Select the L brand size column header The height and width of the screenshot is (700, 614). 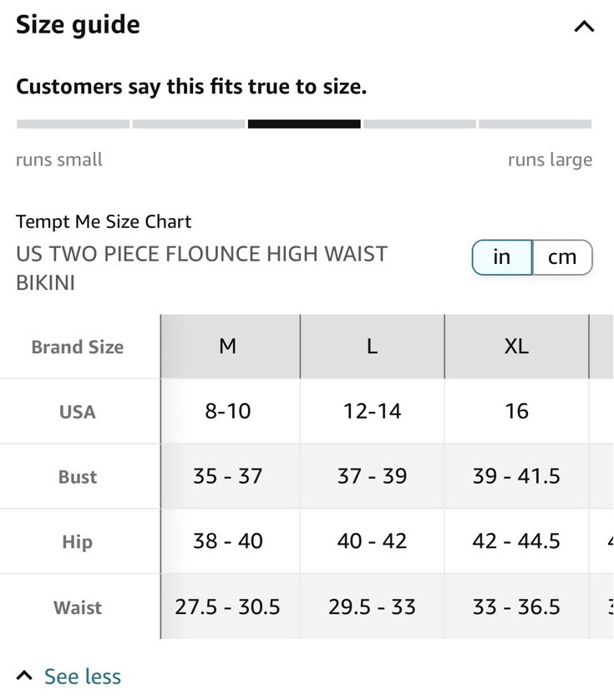pos(372,347)
